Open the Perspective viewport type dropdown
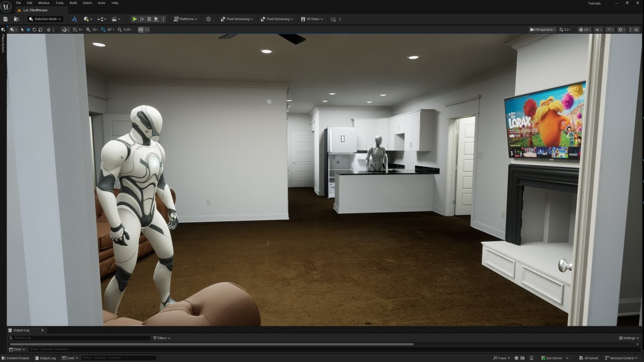 542,30
